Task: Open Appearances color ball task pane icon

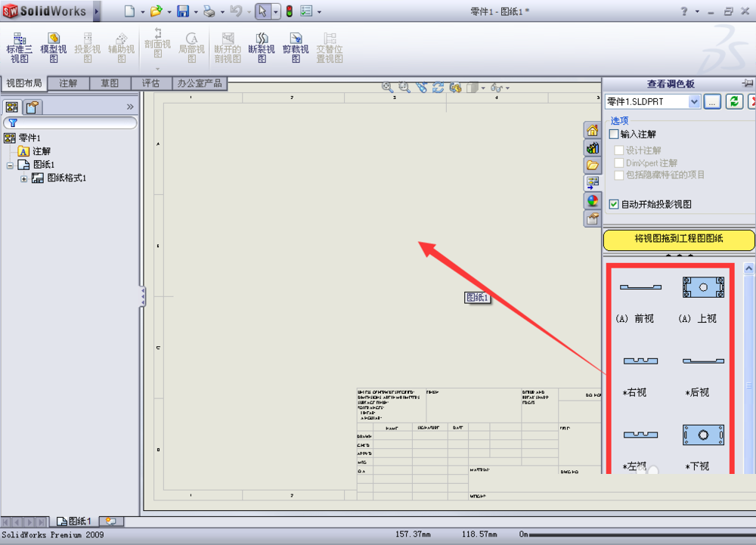Action: (x=593, y=200)
